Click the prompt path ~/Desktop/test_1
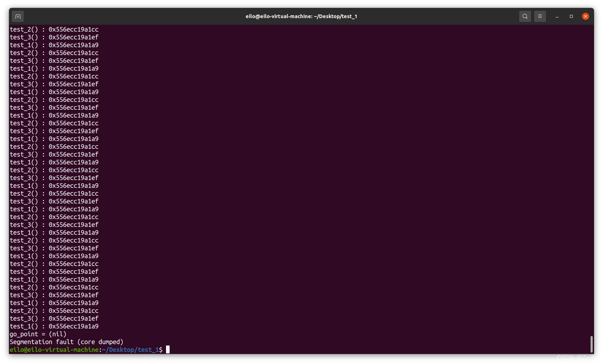The height and width of the screenshot is (364, 603). tap(130, 350)
